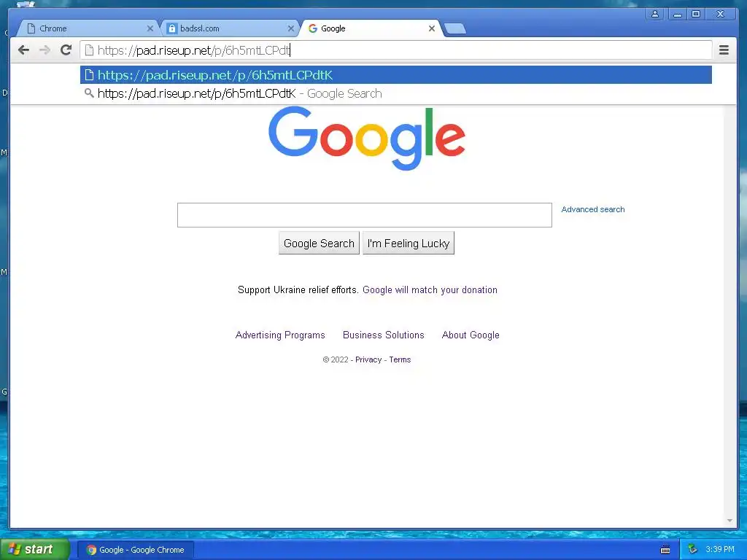Open Business Solutions link
Viewport: 747px width, 560px height.
(384, 335)
